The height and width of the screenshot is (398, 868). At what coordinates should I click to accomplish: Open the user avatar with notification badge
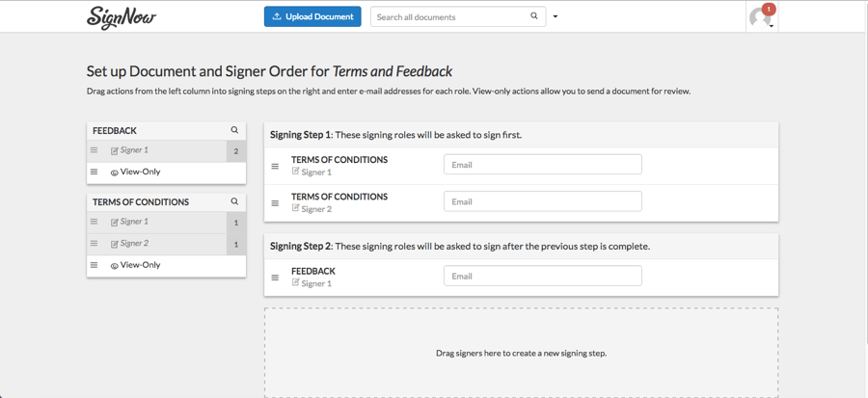(x=760, y=17)
